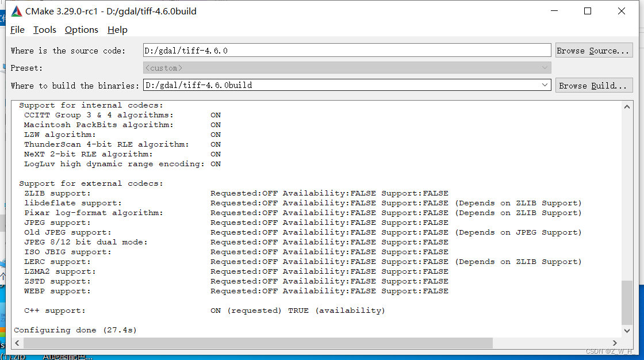Open the Tools menu
644x360 pixels.
tap(44, 29)
